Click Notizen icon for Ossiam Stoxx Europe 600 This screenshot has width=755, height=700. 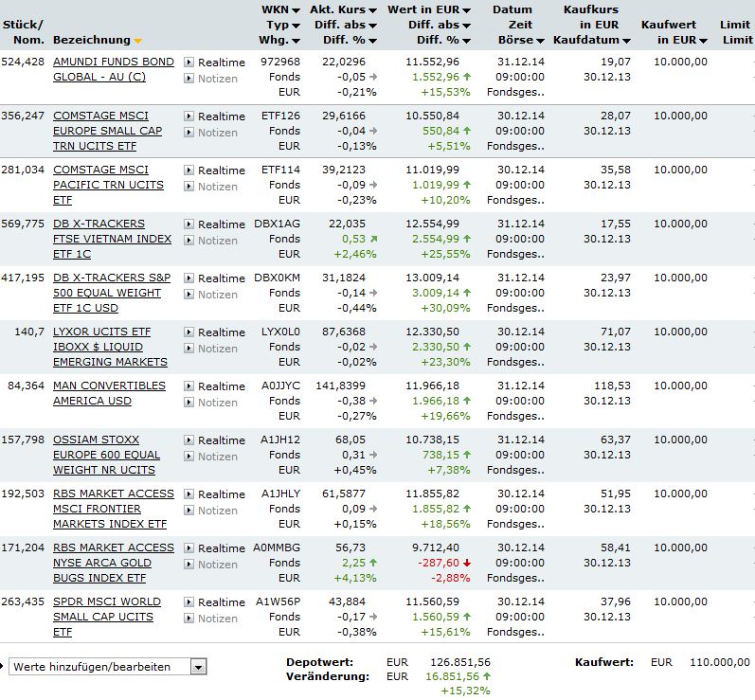point(189,456)
